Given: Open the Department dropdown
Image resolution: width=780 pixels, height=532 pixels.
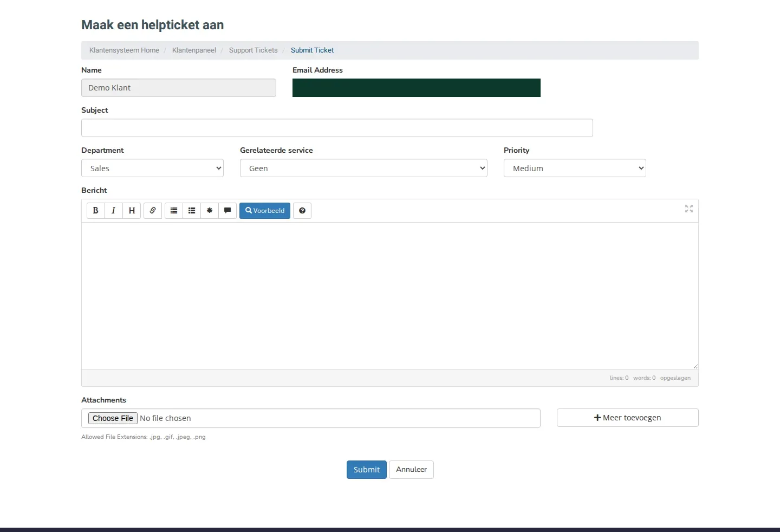Looking at the screenshot, I should click(x=153, y=168).
